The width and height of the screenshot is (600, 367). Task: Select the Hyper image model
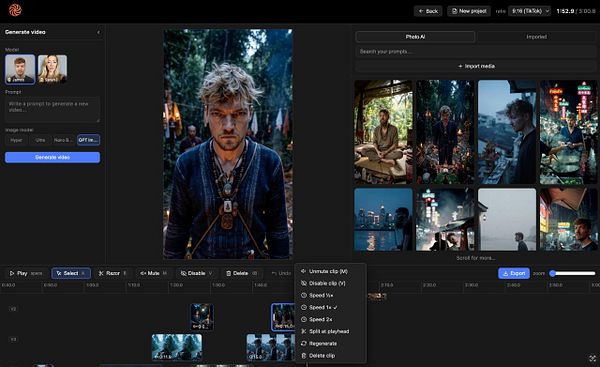pyautogui.click(x=16, y=140)
